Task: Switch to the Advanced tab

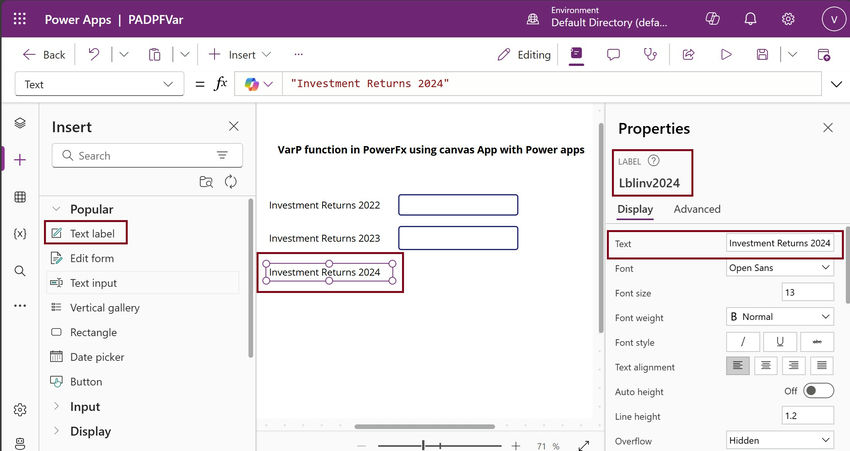Action: point(697,209)
